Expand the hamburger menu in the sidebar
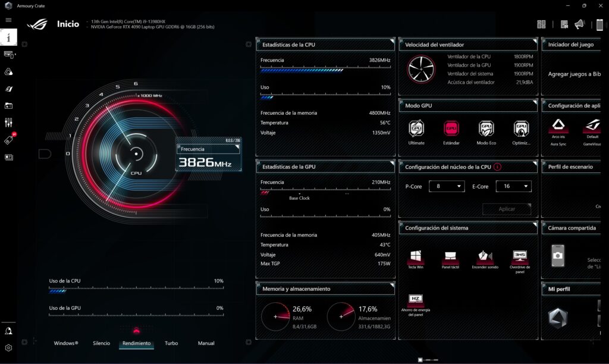 pos(8,20)
